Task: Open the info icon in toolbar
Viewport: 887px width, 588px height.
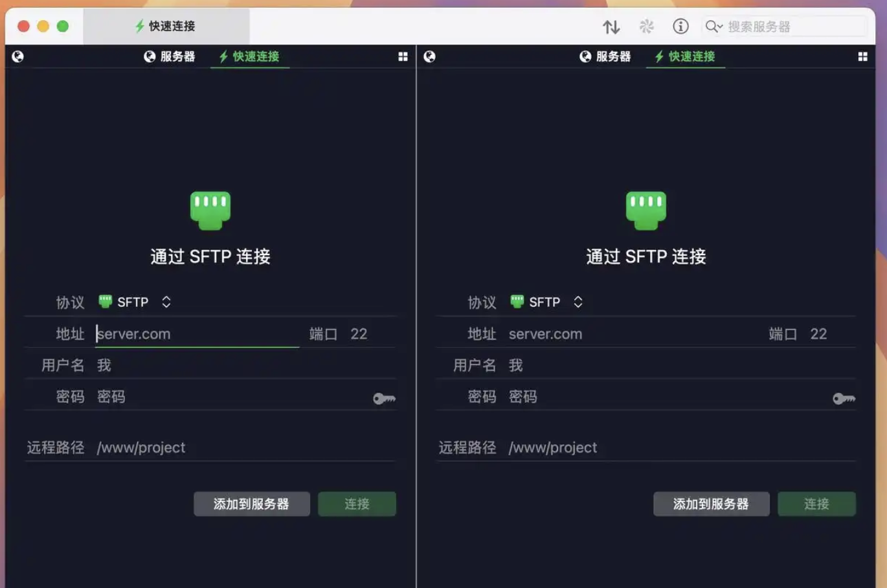Action: tap(680, 27)
